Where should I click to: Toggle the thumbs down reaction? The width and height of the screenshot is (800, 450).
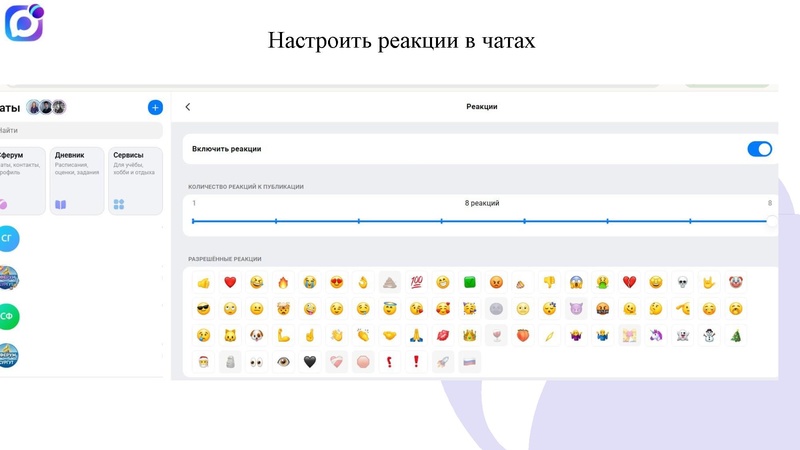point(549,282)
